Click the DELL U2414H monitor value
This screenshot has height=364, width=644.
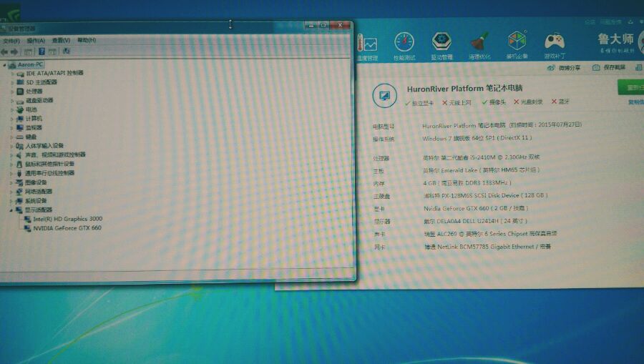pyautogui.click(x=475, y=221)
